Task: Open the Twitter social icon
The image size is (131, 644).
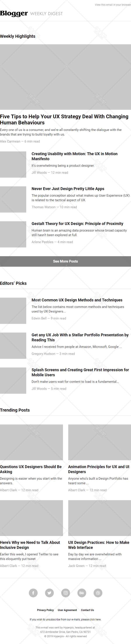Action: pyautogui.click(x=49, y=593)
